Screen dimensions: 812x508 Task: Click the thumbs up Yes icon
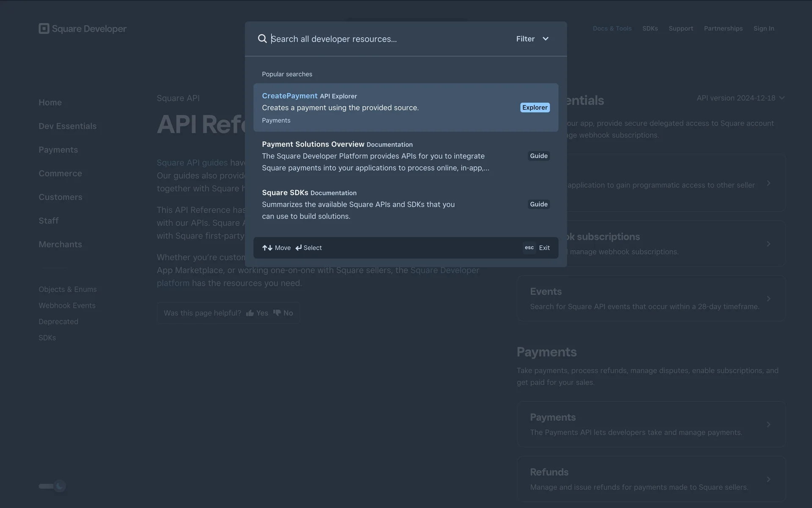250,313
